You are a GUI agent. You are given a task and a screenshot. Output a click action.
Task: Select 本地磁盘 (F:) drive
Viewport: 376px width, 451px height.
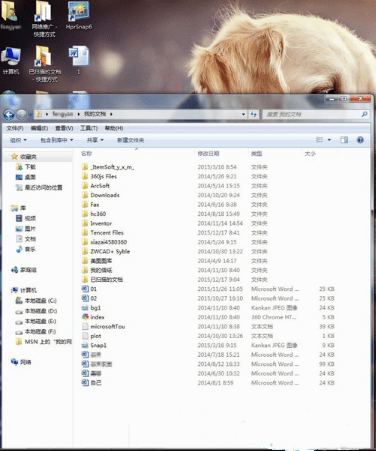(36, 332)
